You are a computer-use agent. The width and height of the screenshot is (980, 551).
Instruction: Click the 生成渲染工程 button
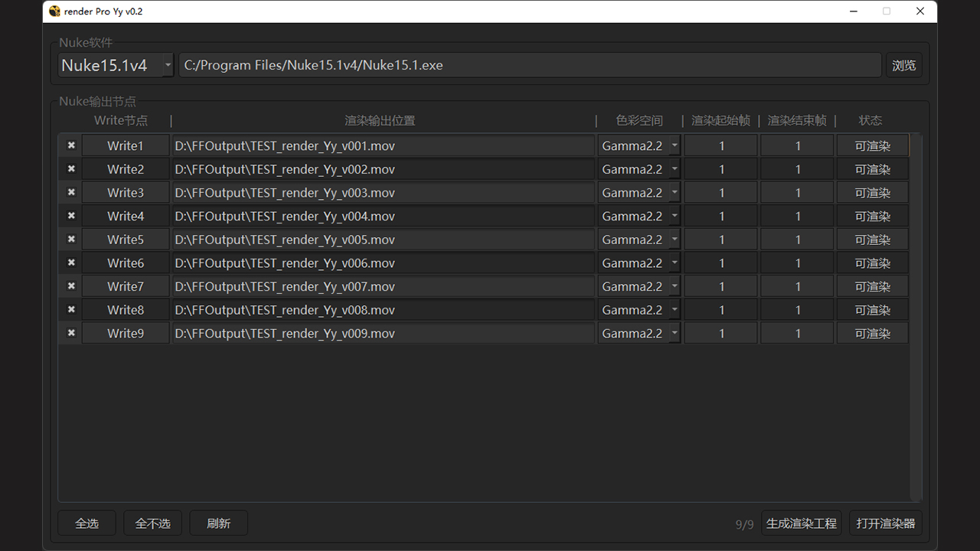tap(801, 523)
